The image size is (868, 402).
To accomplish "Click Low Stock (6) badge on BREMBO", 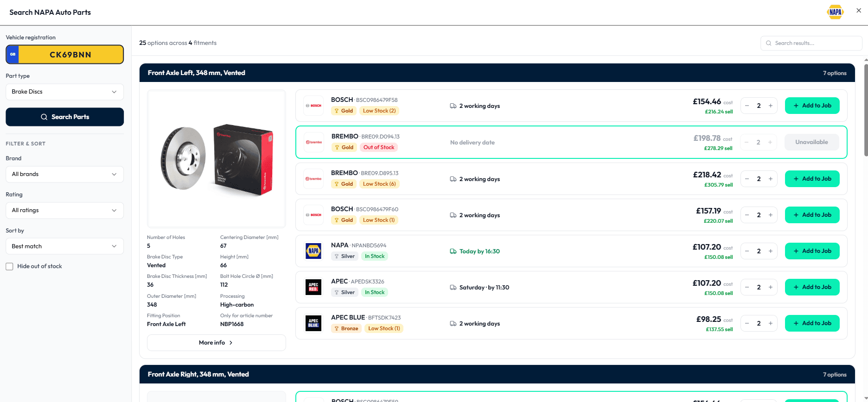I will click(379, 184).
